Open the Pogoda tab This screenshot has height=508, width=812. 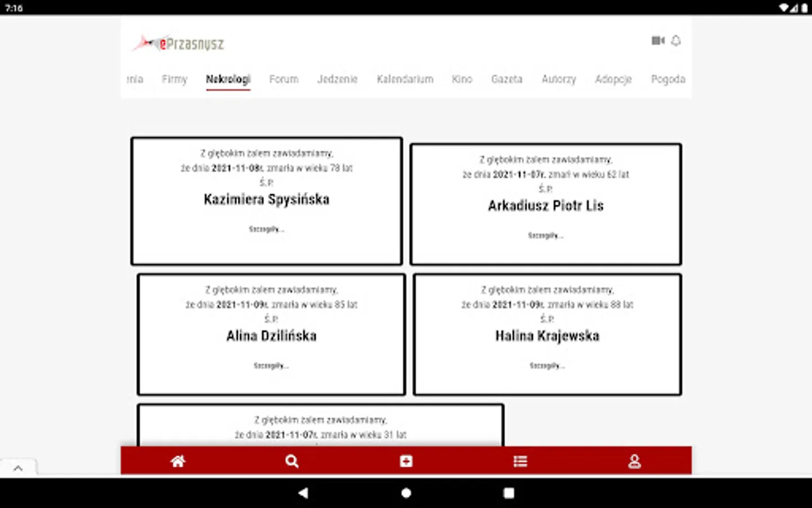click(x=668, y=79)
